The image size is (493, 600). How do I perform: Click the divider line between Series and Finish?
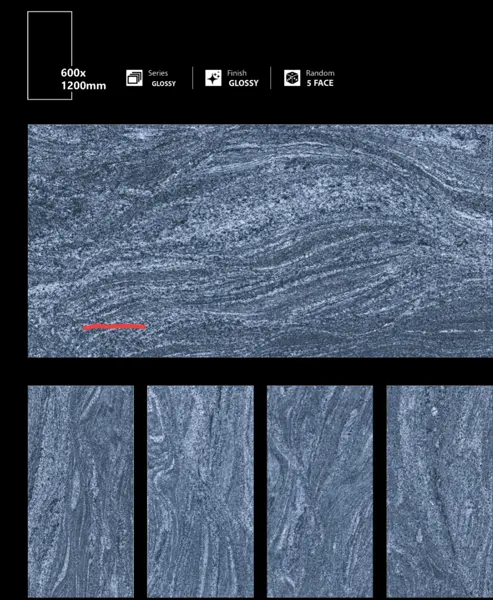[193, 78]
